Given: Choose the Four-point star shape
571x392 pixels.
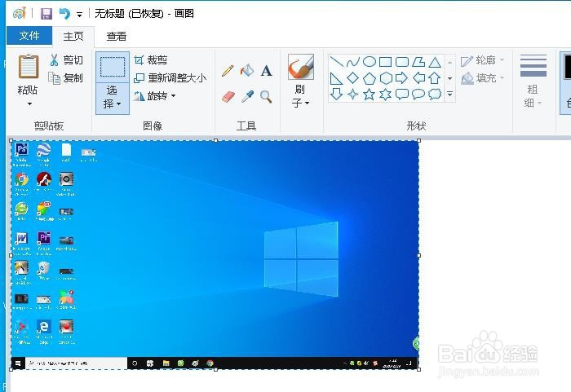Looking at the screenshot, I should pos(352,95).
